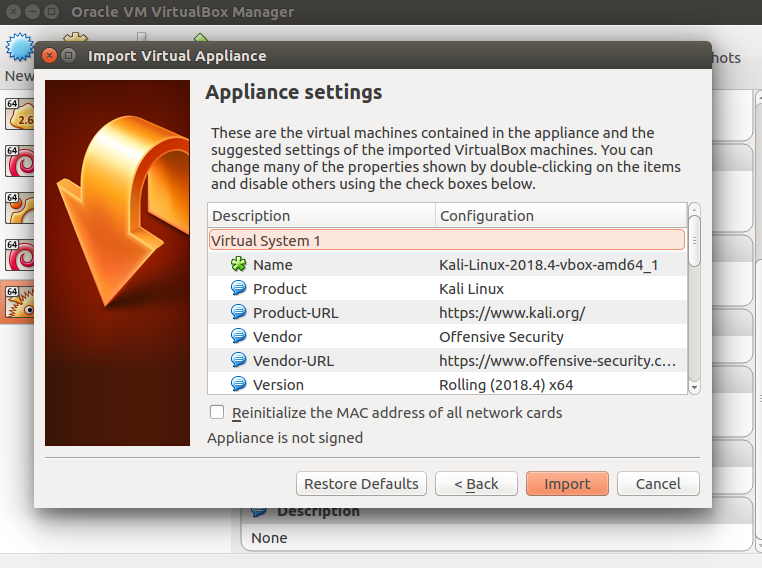Screen dimensions: 762x568
Task: Click the Configuration column header
Action: pos(561,215)
